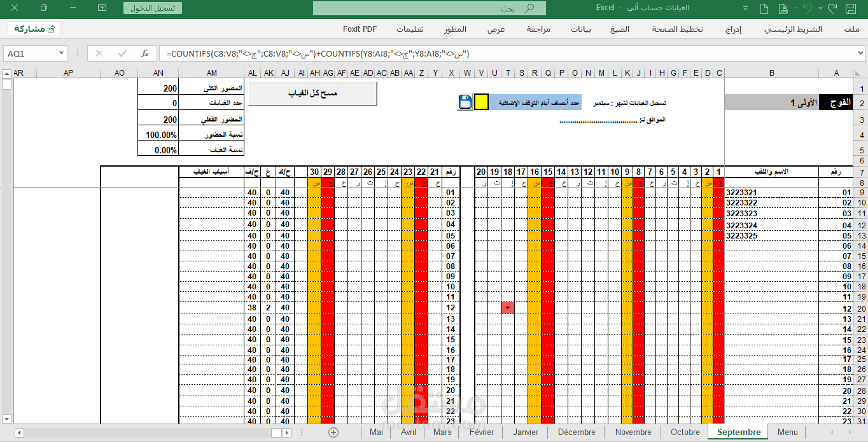Switch to the Menu sheet tab
The image size is (868, 442).
click(x=787, y=432)
